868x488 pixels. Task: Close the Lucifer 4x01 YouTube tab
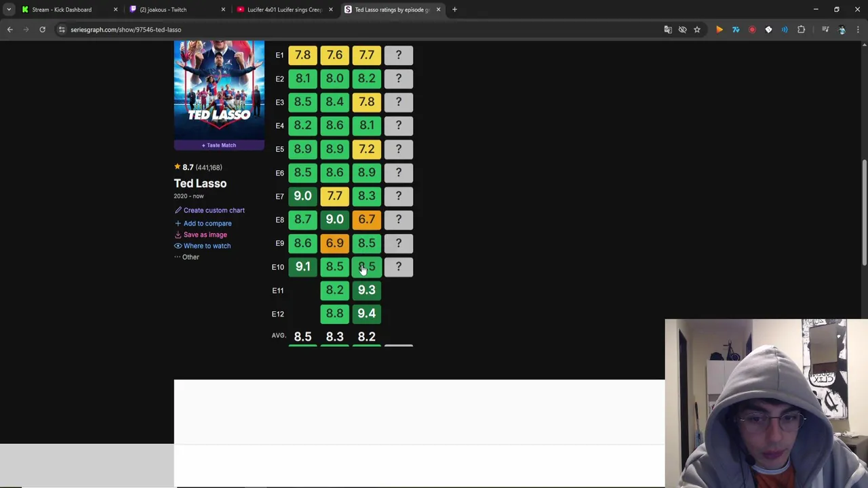pyautogui.click(x=331, y=9)
